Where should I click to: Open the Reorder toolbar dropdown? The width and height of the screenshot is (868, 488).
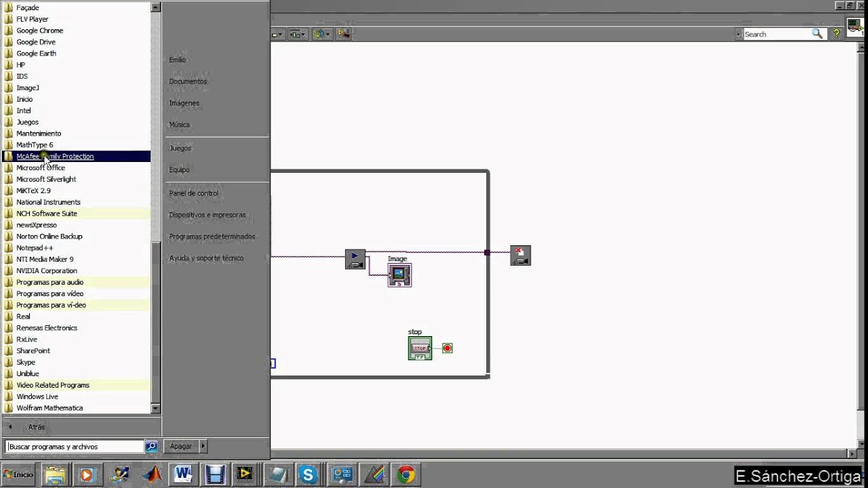(x=321, y=34)
